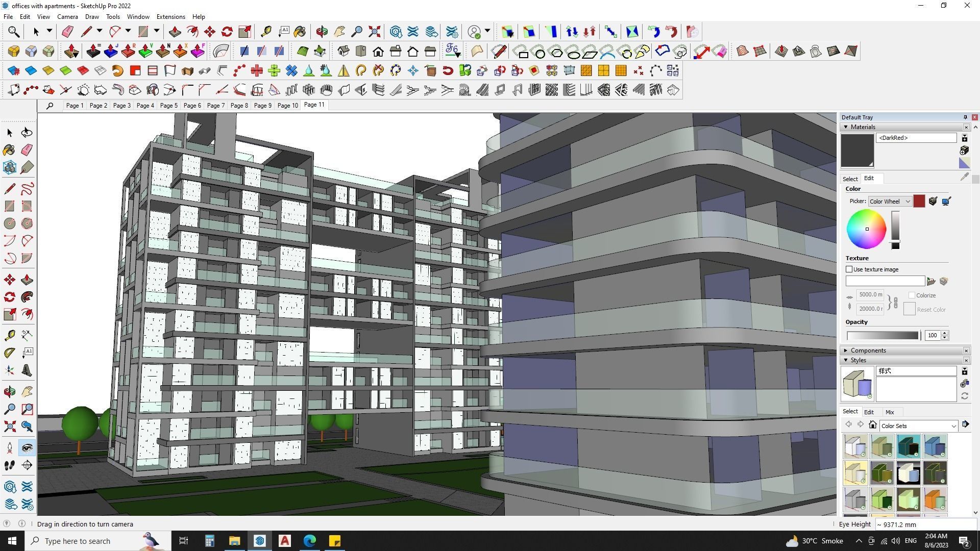Toggle the Colorize checkbox
Screen dimensions: 980x551
pos(912,295)
